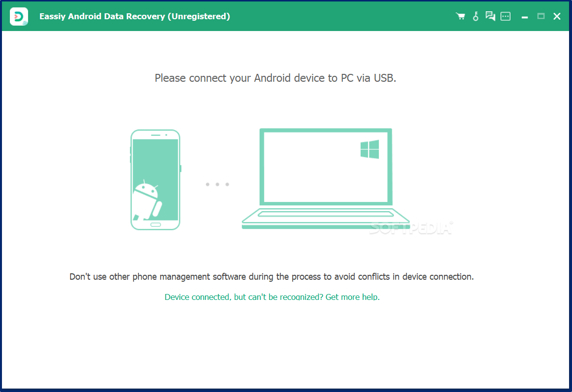Click the 'Please connect your Android device' text
The width and height of the screenshot is (572, 392).
[275, 78]
